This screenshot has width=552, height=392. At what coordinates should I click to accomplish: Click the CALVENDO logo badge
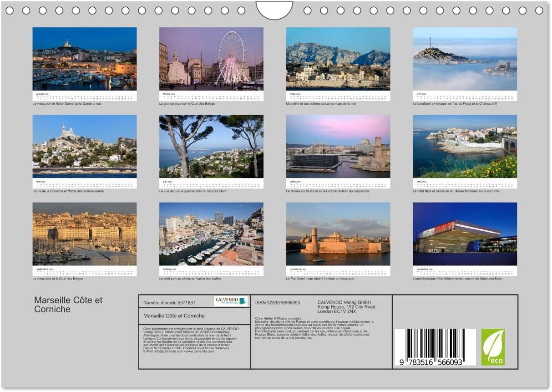(x=231, y=301)
